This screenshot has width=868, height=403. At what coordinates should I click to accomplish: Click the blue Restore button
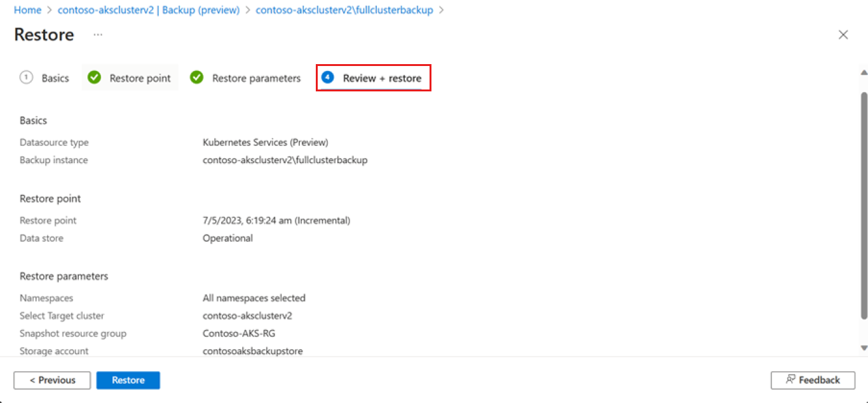128,380
